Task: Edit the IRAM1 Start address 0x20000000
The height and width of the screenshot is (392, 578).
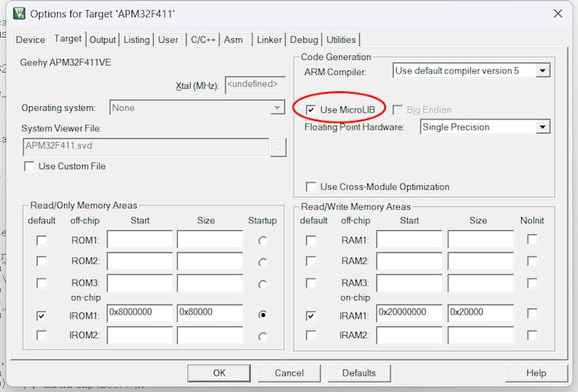Action: pos(409,313)
